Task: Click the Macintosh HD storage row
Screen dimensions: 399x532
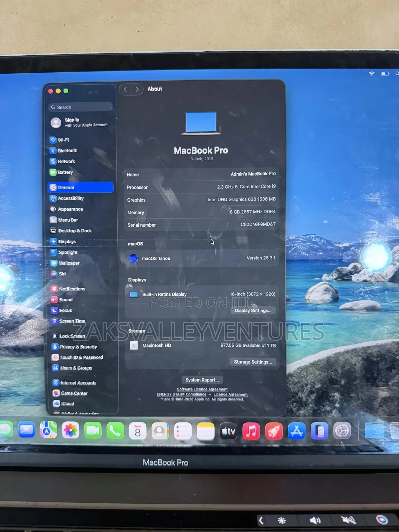Action: [203, 346]
